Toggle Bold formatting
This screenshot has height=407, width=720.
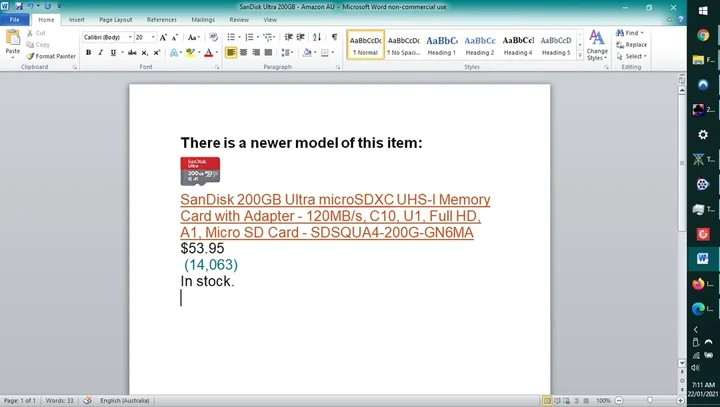89,53
